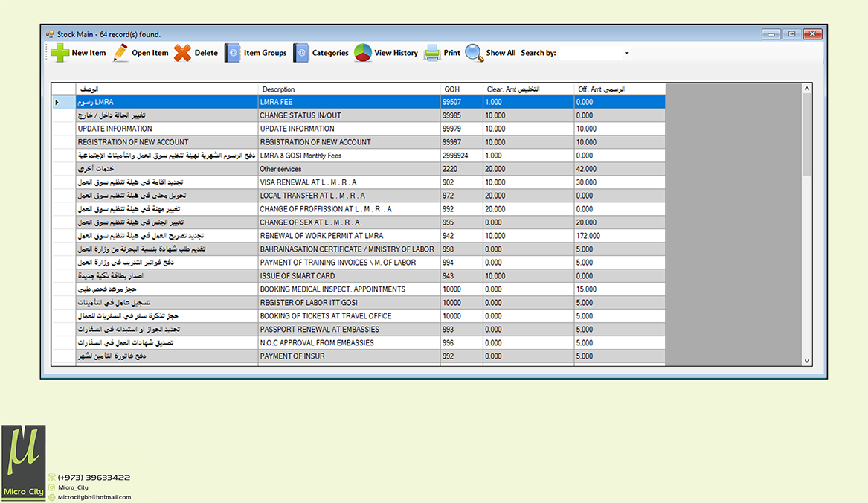Select RENEWAL OF WORK PERMIT AT LMRA cell
Viewport: 868px width, 503px height.
coord(350,236)
